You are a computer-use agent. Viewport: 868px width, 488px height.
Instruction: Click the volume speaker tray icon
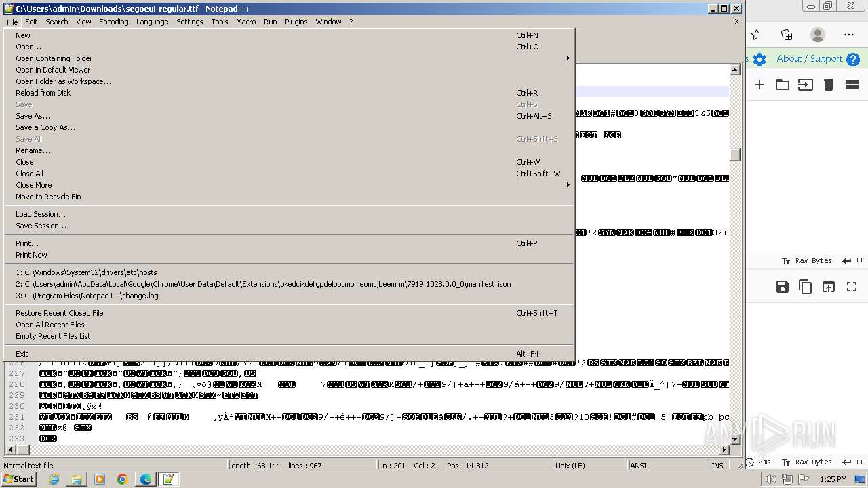[x=770, y=479]
